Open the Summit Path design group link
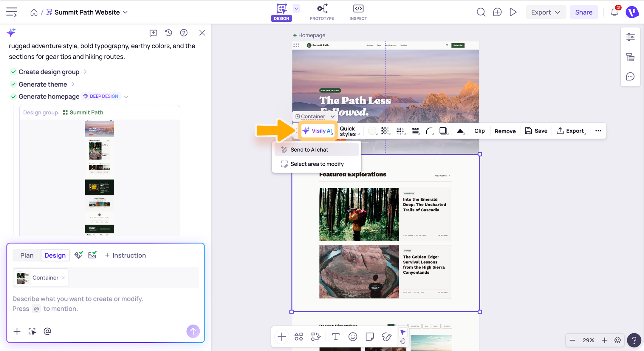Screen dimensions: 644x351 tap(83, 113)
